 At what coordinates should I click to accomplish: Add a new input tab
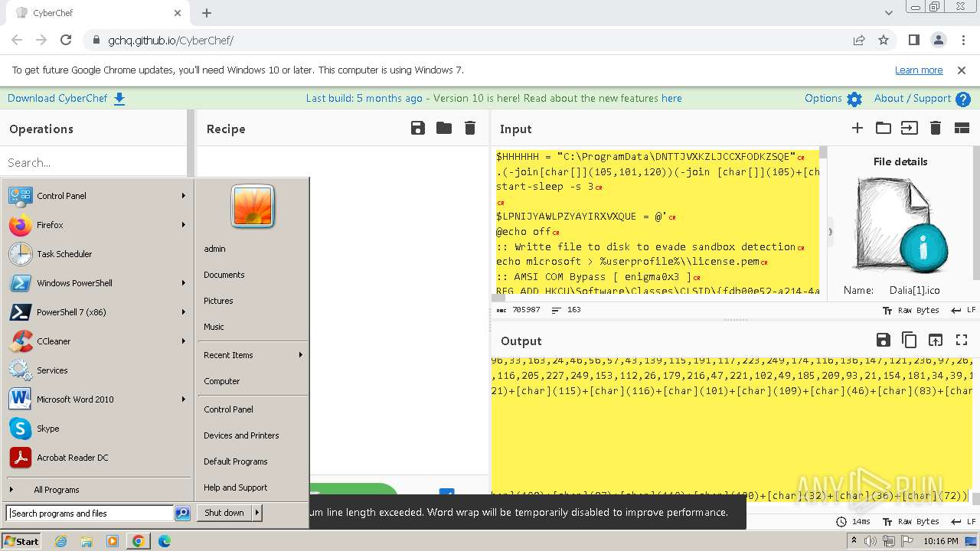click(x=857, y=128)
